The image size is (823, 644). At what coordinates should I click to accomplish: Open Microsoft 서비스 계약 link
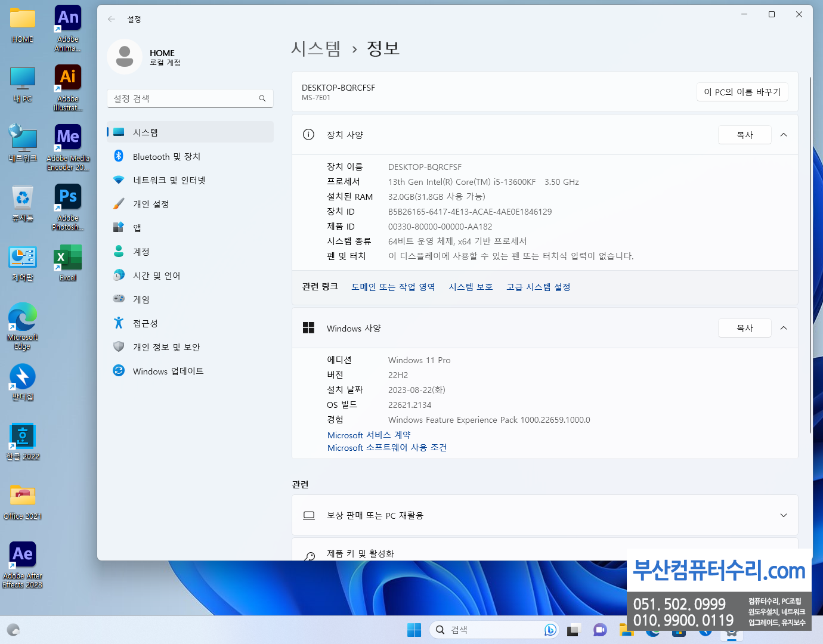(369, 435)
